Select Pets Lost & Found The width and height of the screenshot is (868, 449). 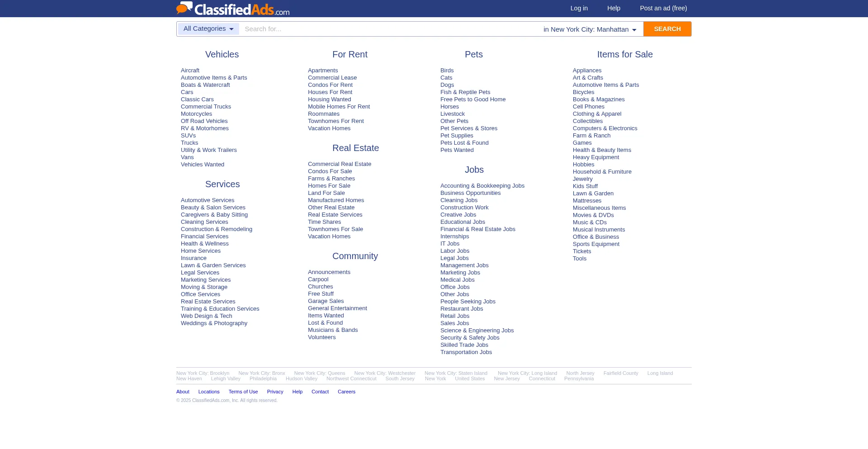coord(464,143)
